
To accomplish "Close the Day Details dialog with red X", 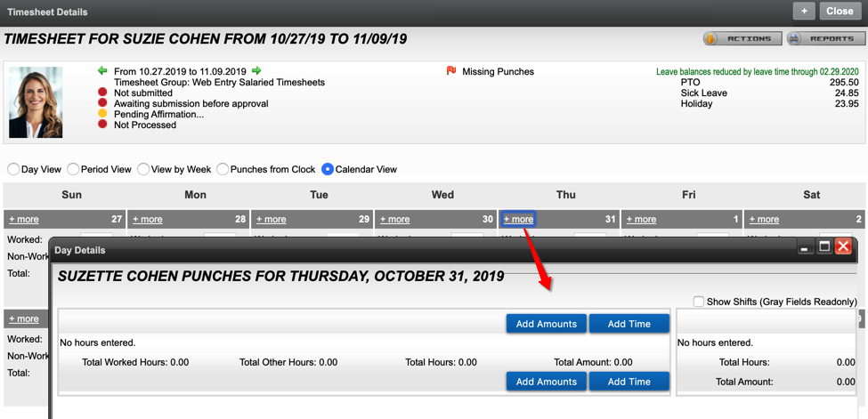I will pos(843,247).
